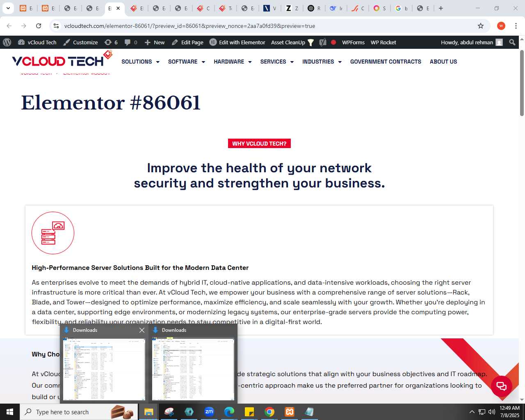Click the WHY VCLOUD TECH? red badge
This screenshot has height=420, width=525.
point(259,144)
